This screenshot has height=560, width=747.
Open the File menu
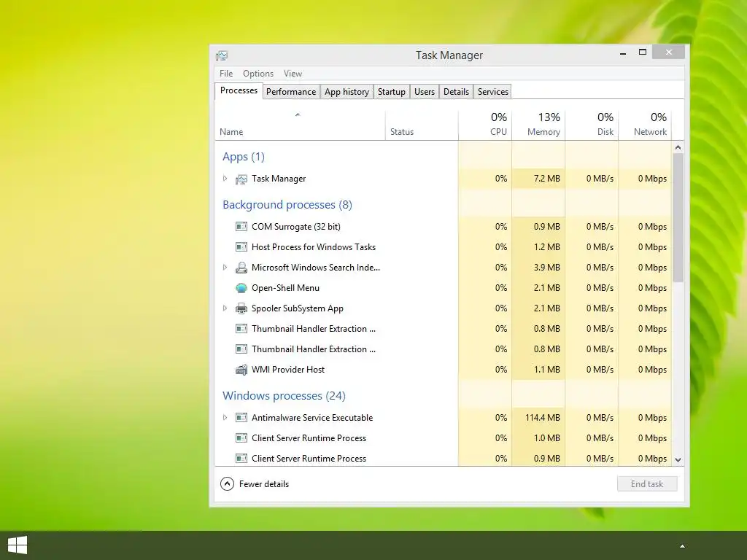point(226,74)
